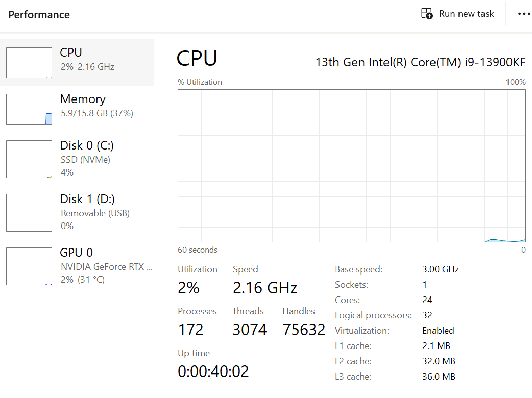Click the Up time value

tap(213, 371)
